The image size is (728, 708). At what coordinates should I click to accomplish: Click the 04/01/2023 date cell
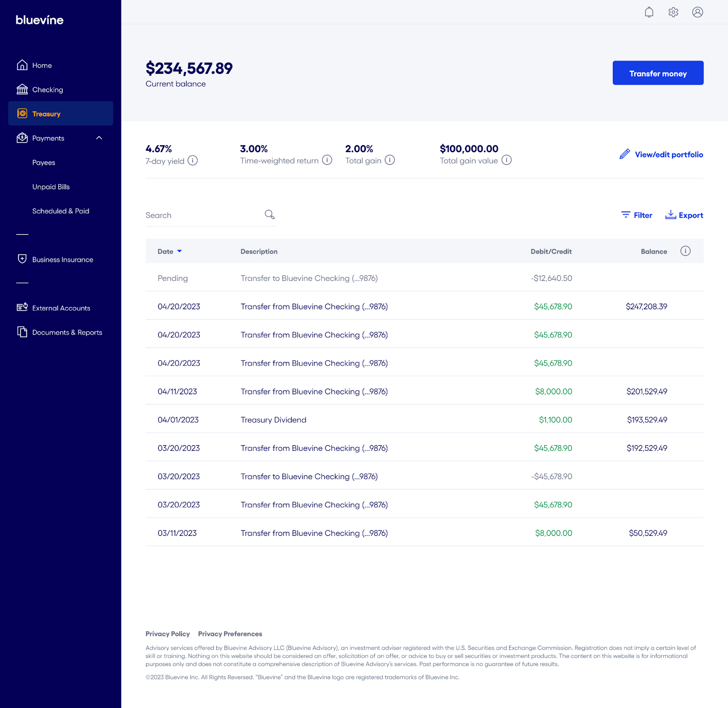click(178, 420)
